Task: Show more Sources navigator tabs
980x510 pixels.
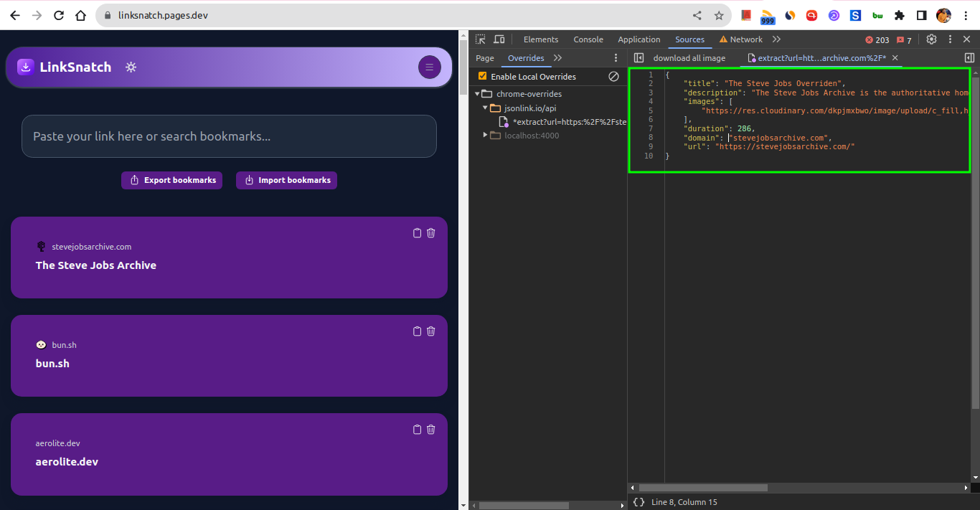Action: tap(558, 58)
